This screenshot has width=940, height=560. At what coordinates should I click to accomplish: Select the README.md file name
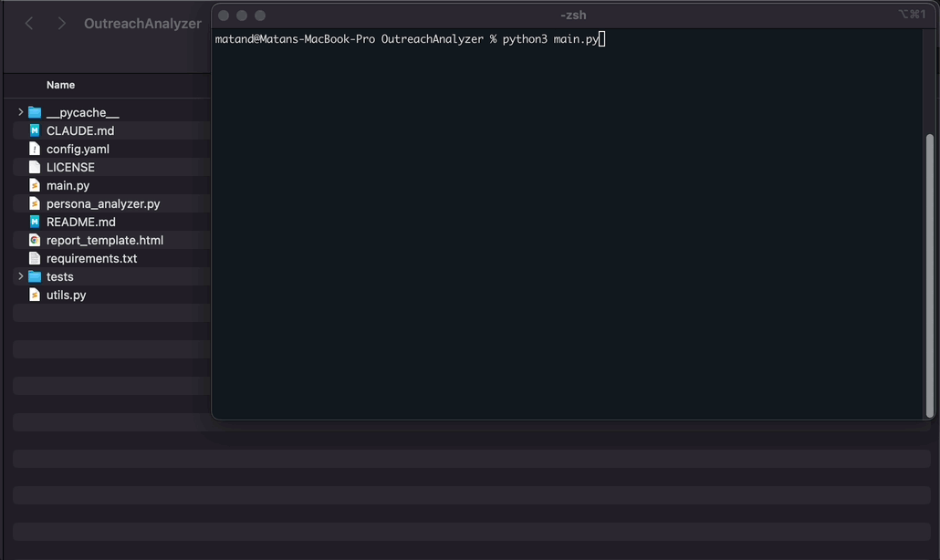pos(81,222)
